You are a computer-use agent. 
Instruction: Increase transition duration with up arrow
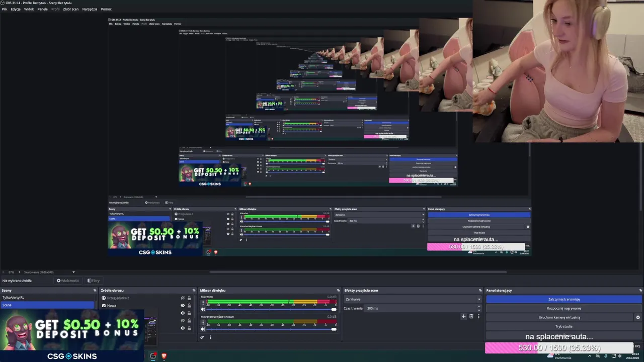coord(479,307)
